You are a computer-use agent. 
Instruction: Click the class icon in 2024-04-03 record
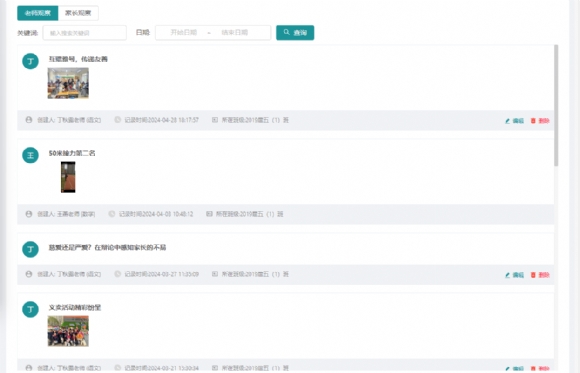point(209,214)
